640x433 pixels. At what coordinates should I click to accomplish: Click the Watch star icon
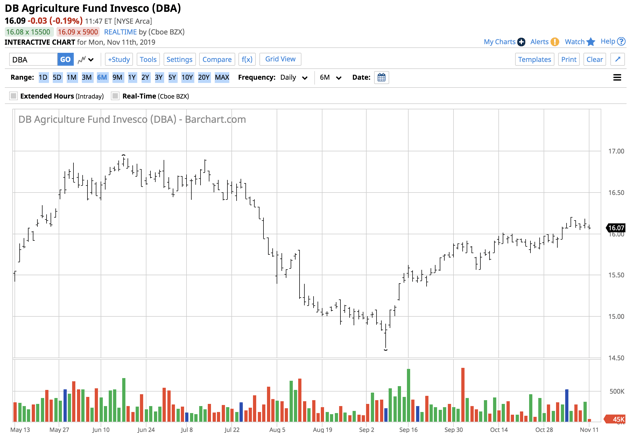click(x=591, y=42)
